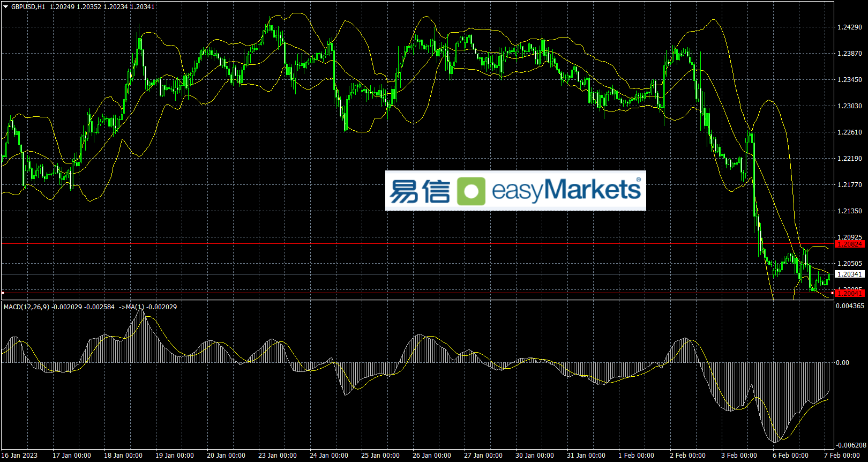
Task: Click the 23 Jan 00:00 time label
Action: pyautogui.click(x=278, y=456)
